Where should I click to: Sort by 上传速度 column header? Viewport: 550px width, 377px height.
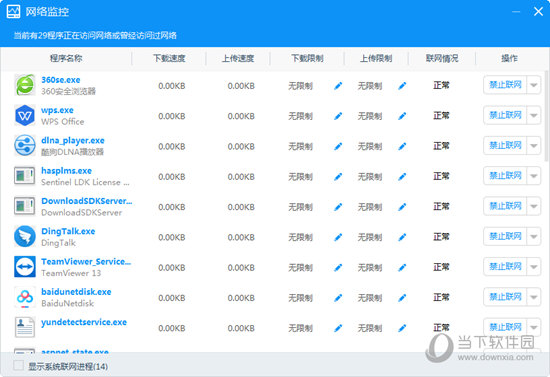(x=238, y=58)
